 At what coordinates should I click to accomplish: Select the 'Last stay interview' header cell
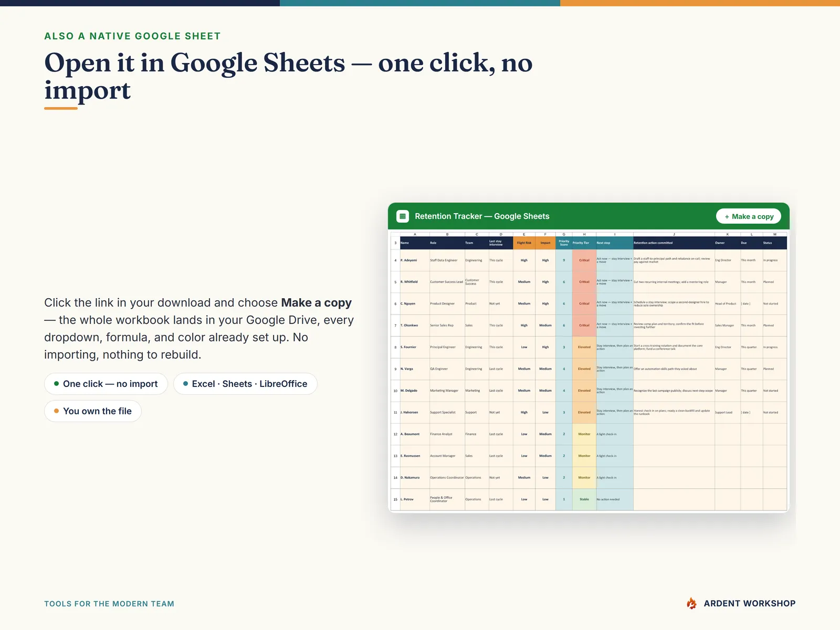(x=501, y=243)
